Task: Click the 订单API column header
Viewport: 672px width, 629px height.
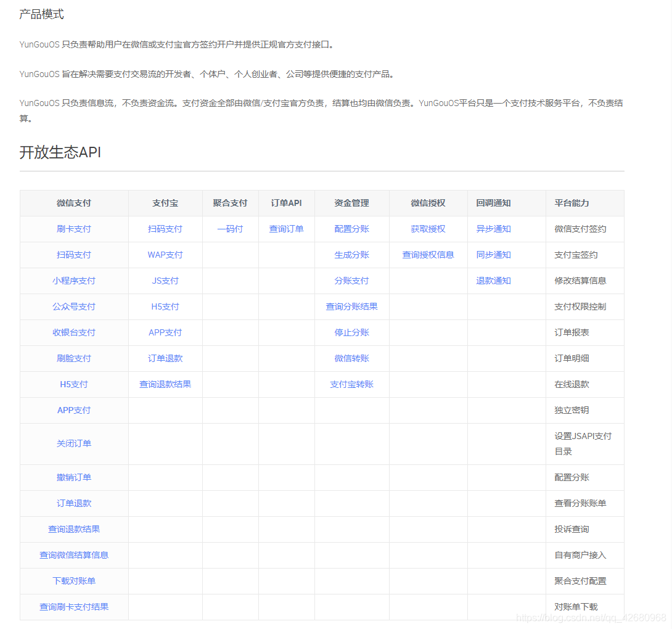Action: [286, 203]
